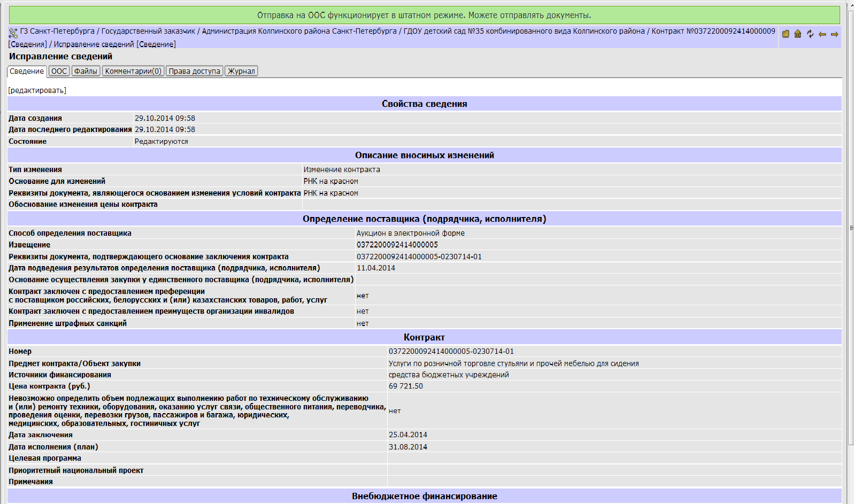Click the Приоритетный национальный проект label
The image size is (854, 504).
(76, 470)
